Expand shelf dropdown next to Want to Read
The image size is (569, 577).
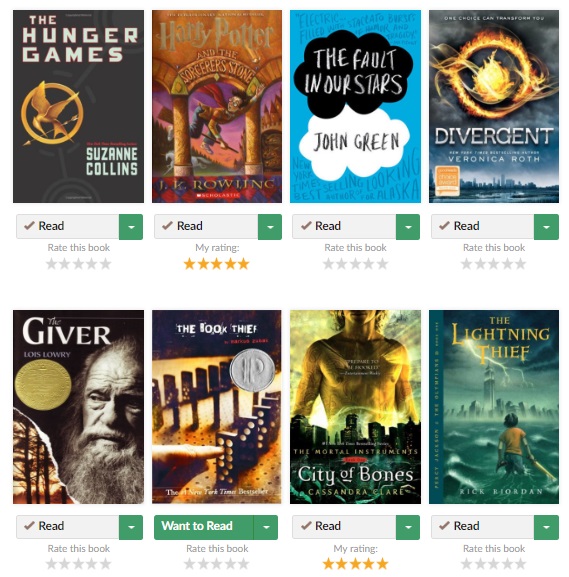(266, 527)
